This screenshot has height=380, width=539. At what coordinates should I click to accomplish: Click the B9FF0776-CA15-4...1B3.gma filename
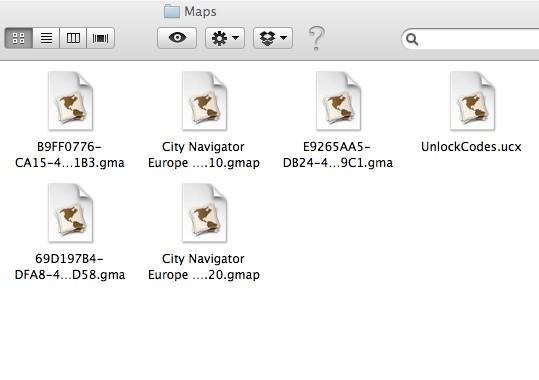pos(70,155)
